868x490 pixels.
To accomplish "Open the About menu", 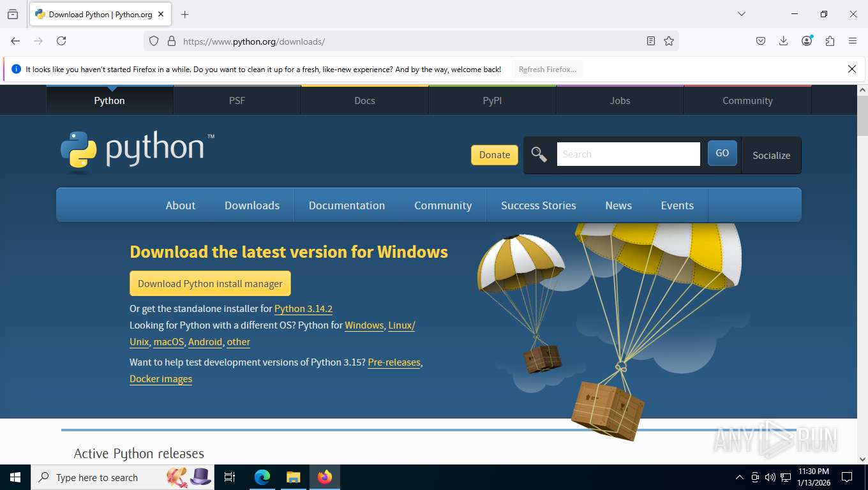I will (x=181, y=205).
